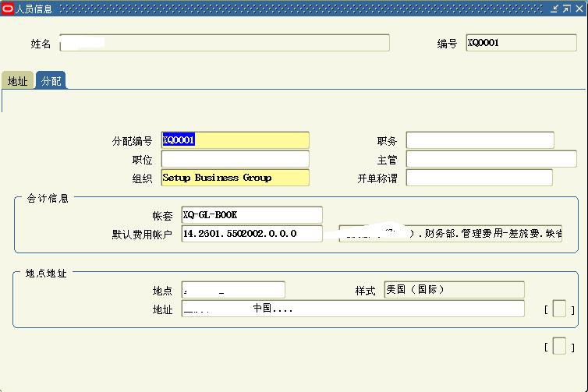Switch to the 地址 tab
This screenshot has width=588, height=392.
(18, 81)
